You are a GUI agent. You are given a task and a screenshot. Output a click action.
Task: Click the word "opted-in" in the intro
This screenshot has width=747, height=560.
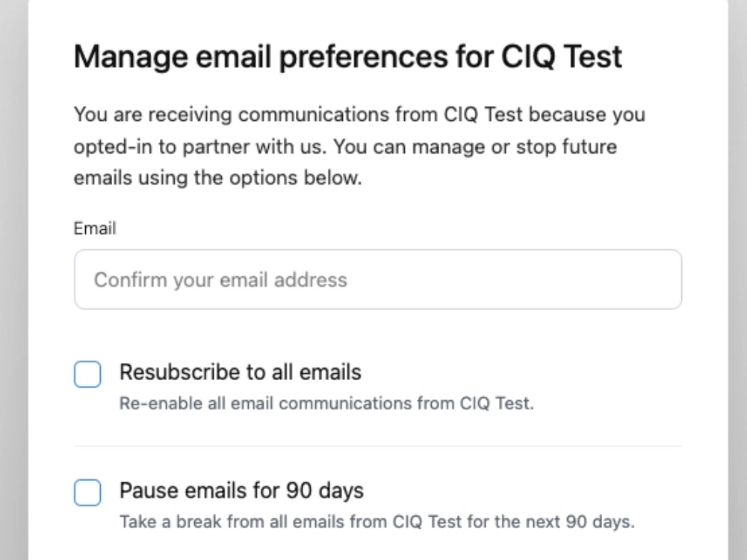pyautogui.click(x=112, y=147)
